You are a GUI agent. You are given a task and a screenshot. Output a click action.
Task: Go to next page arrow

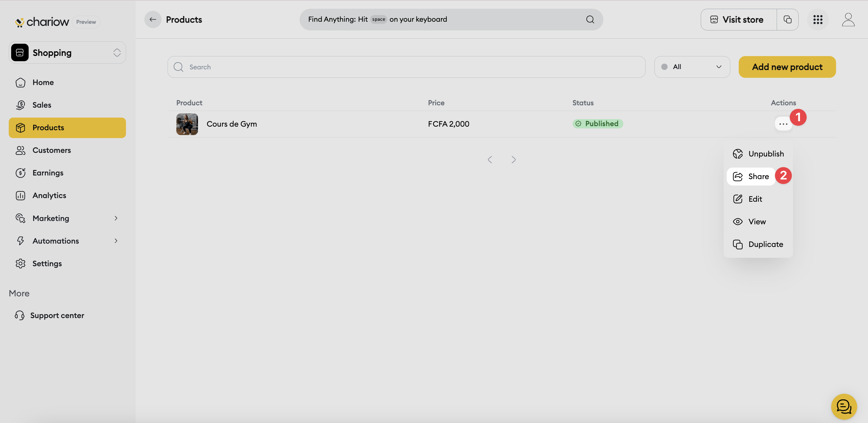pyautogui.click(x=514, y=159)
